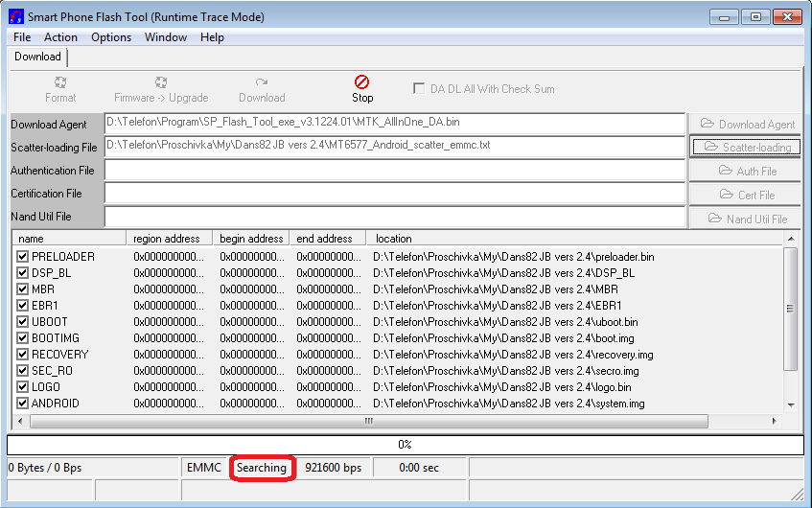Click the Nand Util File button

[745, 219]
